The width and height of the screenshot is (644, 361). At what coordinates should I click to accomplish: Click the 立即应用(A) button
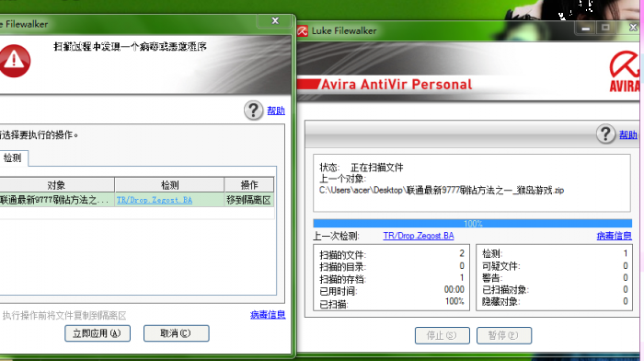pyautogui.click(x=98, y=333)
